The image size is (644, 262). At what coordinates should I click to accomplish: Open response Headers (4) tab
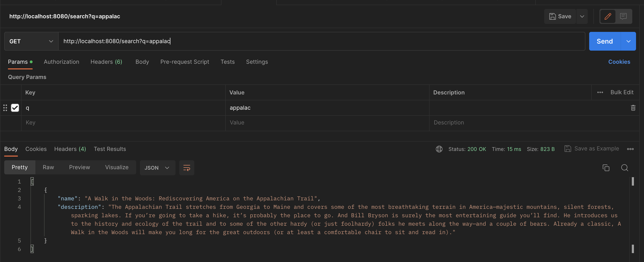70,149
